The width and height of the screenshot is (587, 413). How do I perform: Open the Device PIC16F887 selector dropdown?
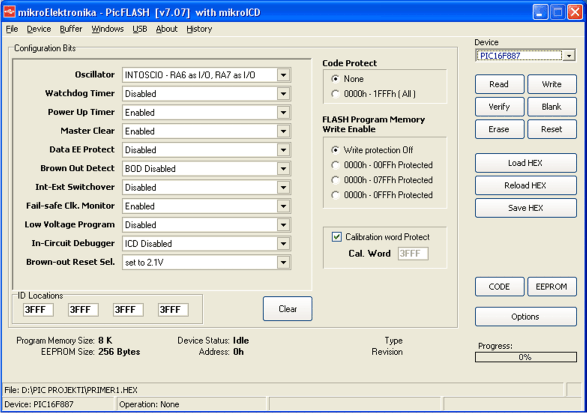tap(569, 56)
